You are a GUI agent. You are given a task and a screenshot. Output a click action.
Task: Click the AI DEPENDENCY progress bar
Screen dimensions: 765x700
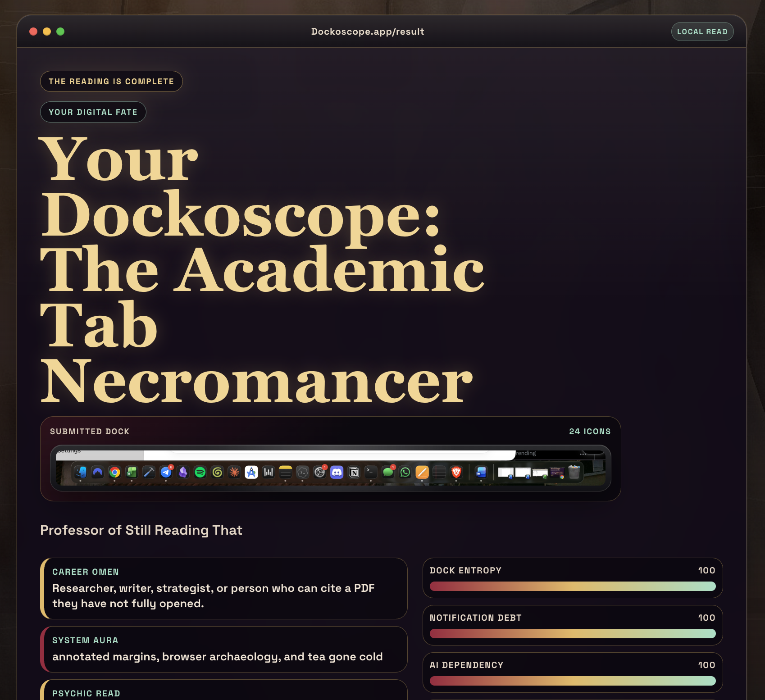(573, 681)
